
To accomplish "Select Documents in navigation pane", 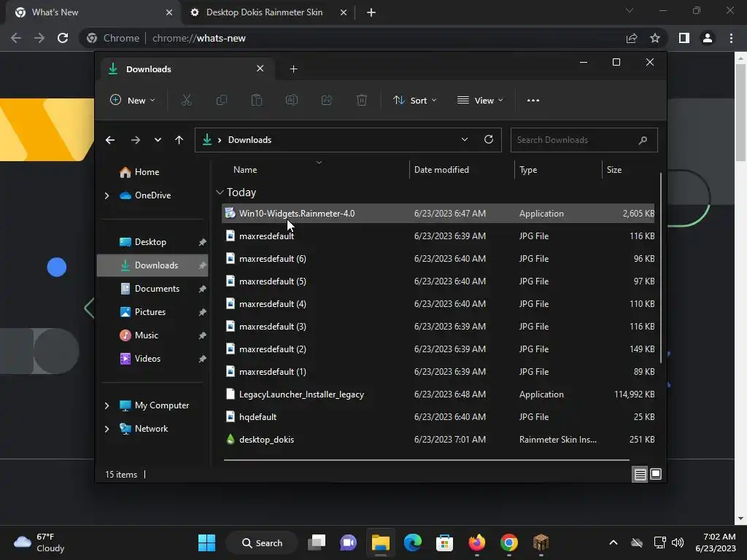I will click(153, 289).
